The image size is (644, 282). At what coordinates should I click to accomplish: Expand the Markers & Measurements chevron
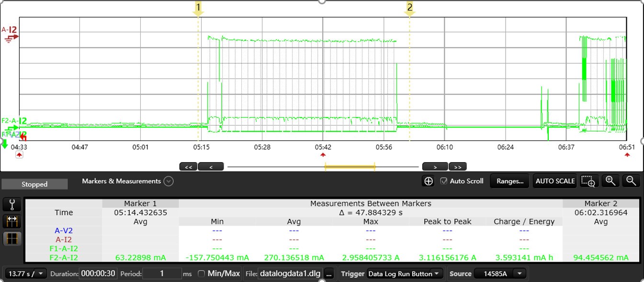click(x=168, y=181)
